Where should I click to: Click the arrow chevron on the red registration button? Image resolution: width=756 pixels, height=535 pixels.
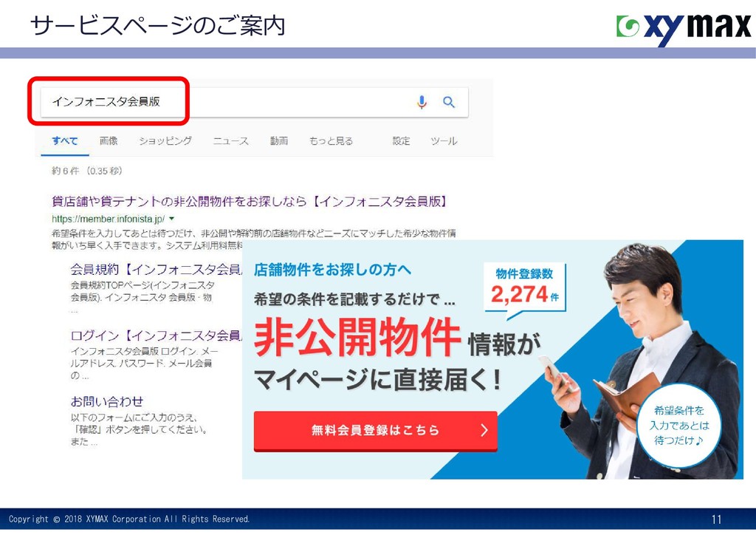(484, 430)
